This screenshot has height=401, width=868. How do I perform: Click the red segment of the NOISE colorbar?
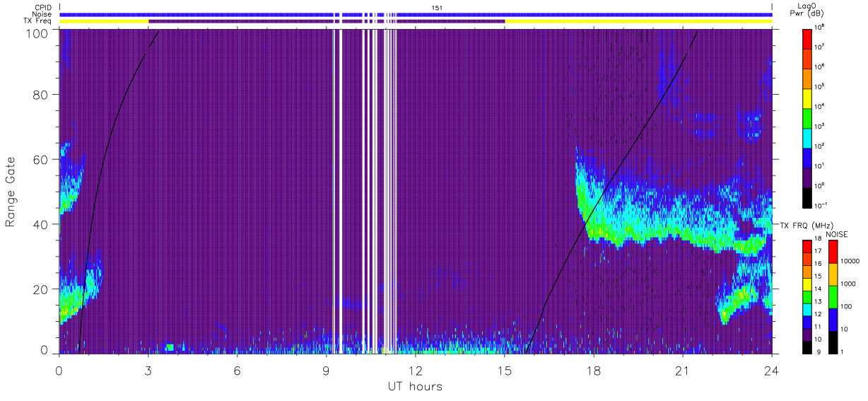(x=833, y=252)
